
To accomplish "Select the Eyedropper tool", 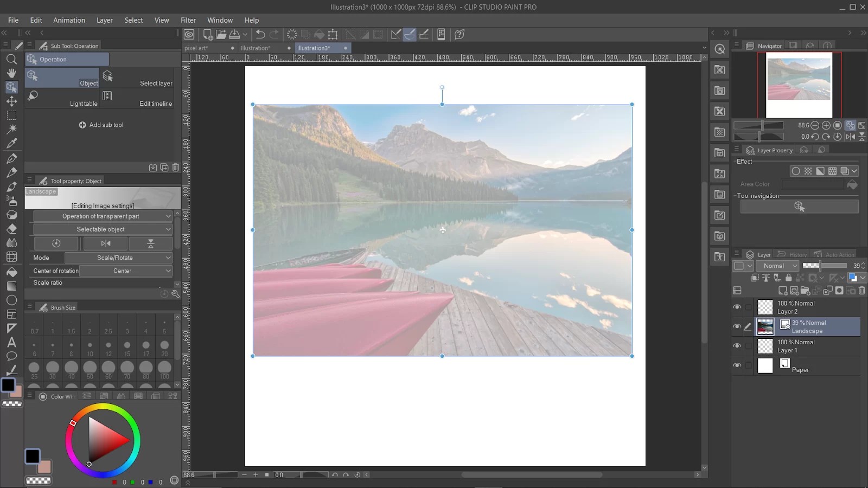I will (x=11, y=143).
